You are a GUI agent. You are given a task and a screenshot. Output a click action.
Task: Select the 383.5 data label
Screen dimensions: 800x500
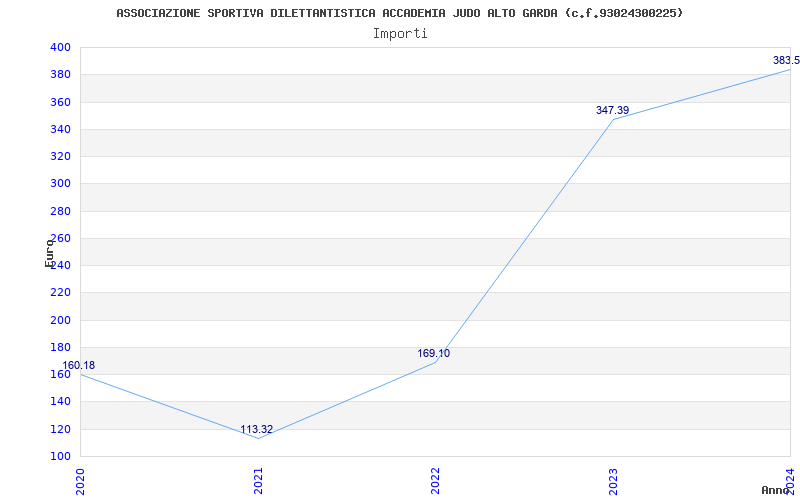tap(786, 60)
